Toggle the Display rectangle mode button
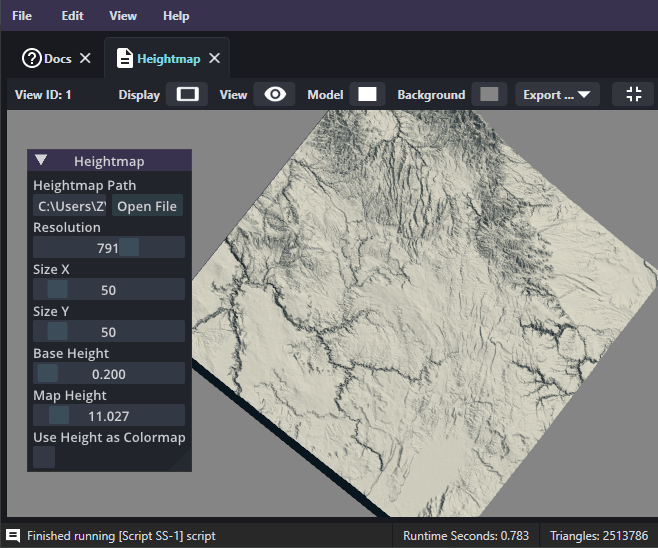Image resolution: width=658 pixels, height=548 pixels. click(187, 94)
